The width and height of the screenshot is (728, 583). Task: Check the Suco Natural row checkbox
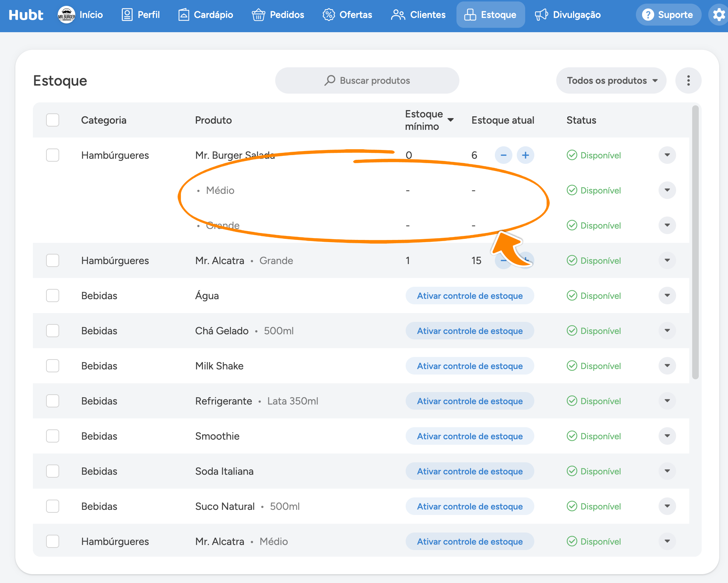click(x=53, y=506)
